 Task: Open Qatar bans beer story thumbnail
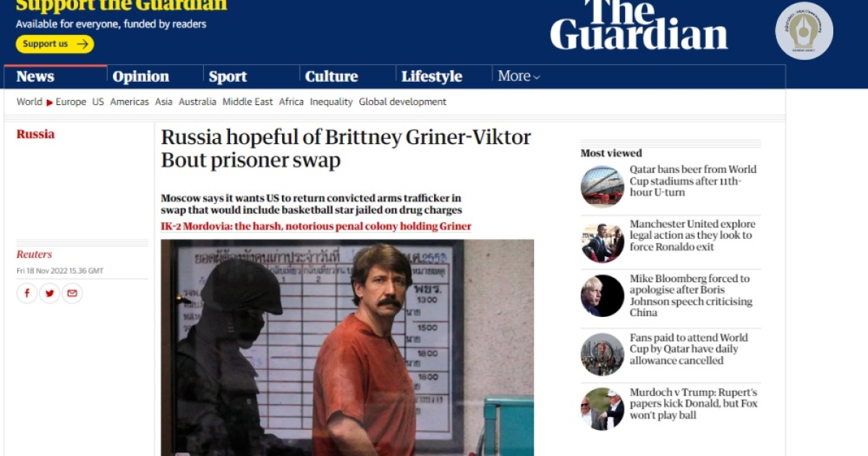coord(602,186)
